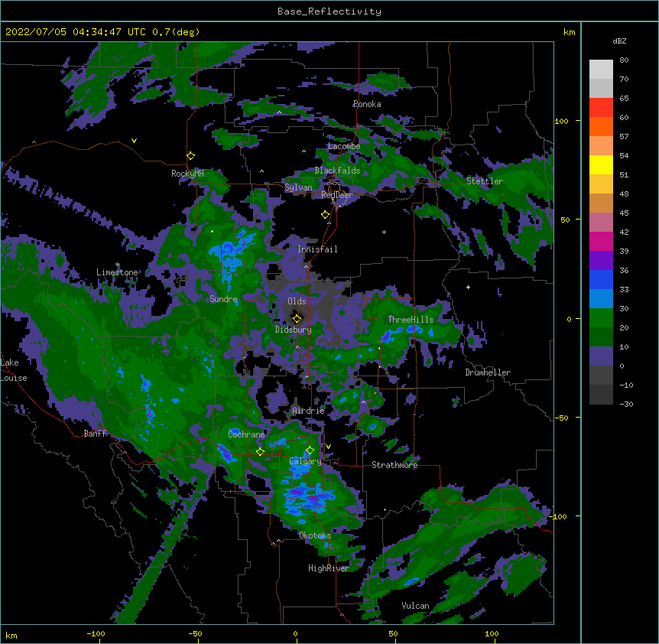Click the Base_Reflectivity title
This screenshot has width=659, height=644.
(x=329, y=11)
